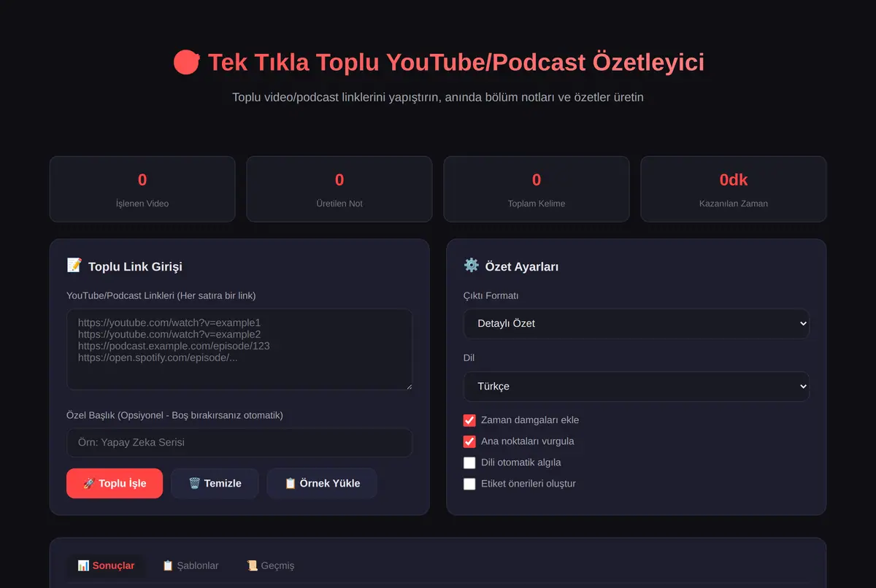The height and width of the screenshot is (588, 876).
Task: Click the Toplu Link Girişi heading
Action: [x=135, y=266]
